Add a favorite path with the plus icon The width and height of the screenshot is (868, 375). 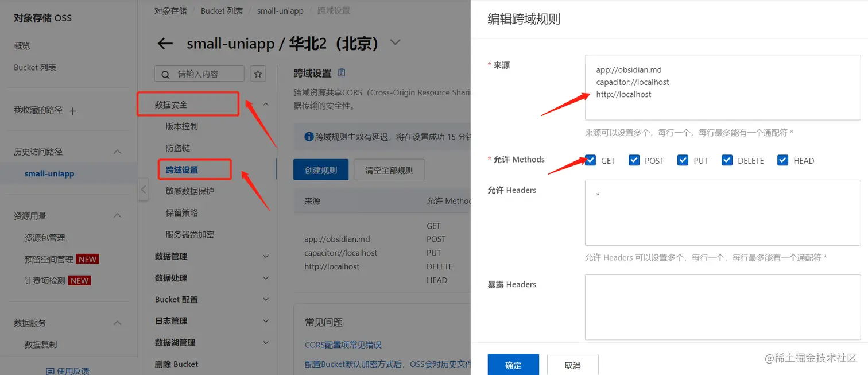tap(72, 111)
